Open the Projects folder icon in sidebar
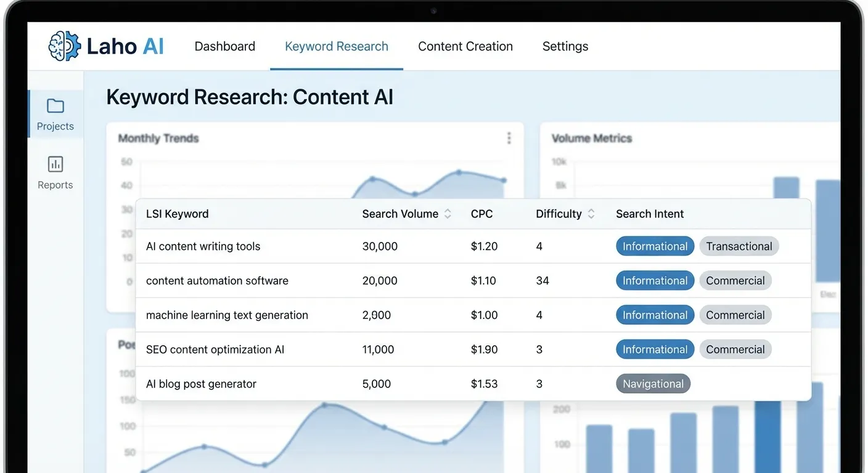 click(x=55, y=107)
